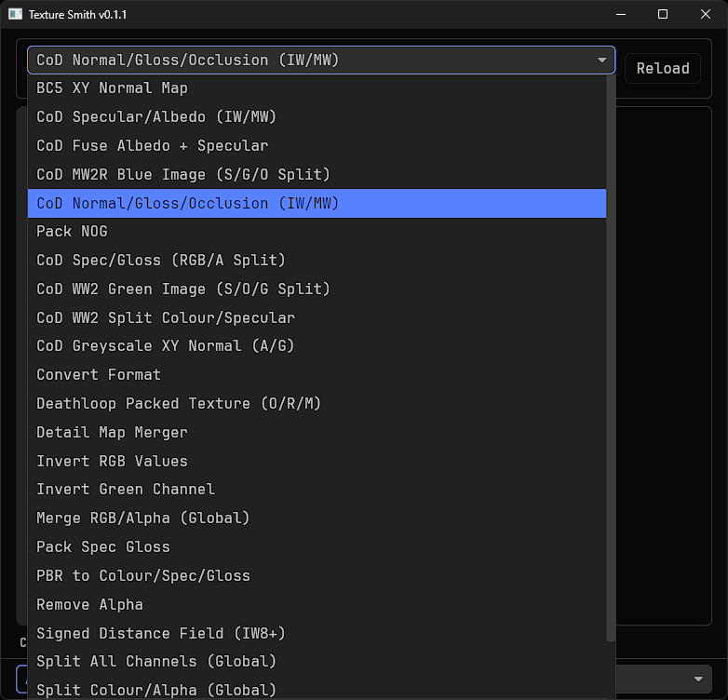
Task: Choose Pack NOG option
Action: [x=317, y=232]
